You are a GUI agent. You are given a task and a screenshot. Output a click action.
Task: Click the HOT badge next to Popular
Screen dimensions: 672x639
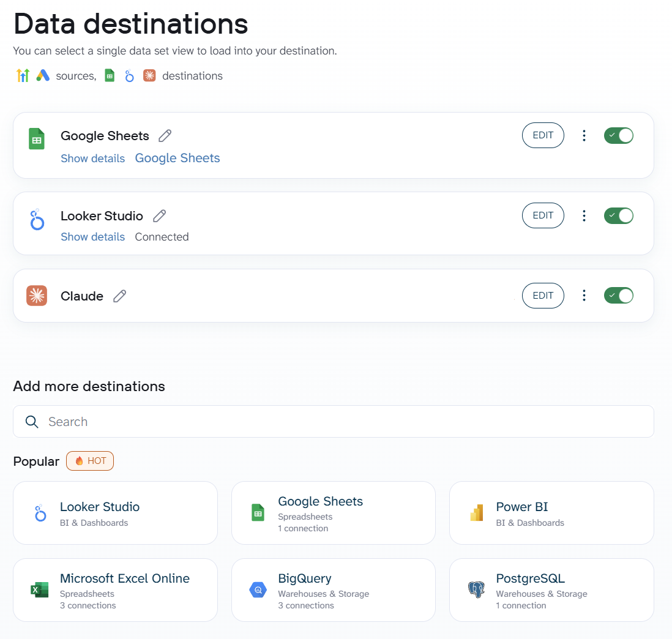click(90, 461)
